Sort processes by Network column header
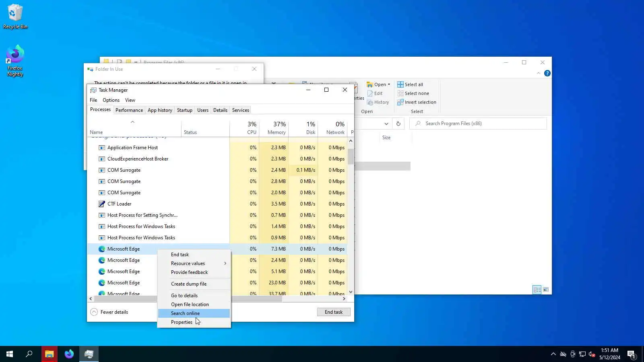This screenshot has width=644, height=362. pos(332,128)
